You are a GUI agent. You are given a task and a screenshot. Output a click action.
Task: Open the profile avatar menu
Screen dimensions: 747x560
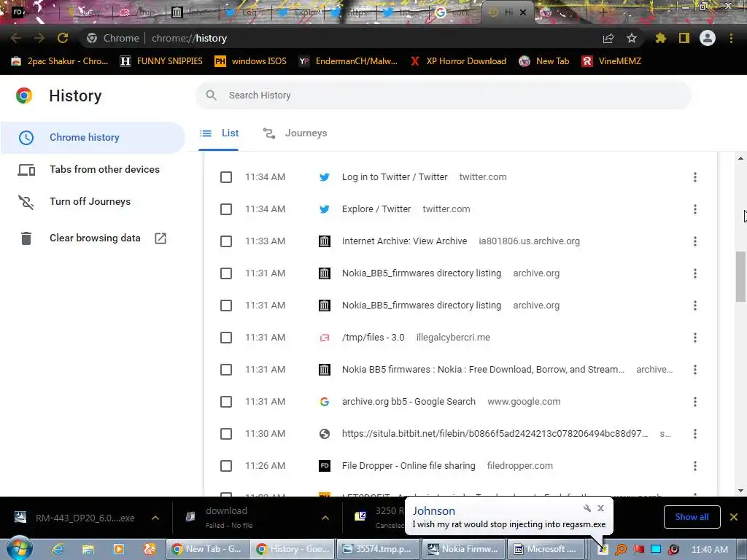[x=708, y=38]
